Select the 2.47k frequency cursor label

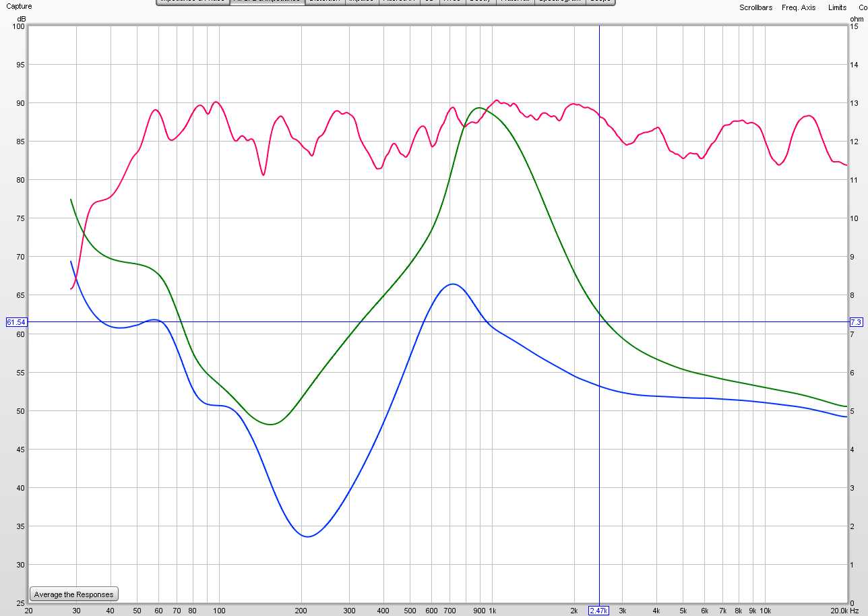pos(598,611)
